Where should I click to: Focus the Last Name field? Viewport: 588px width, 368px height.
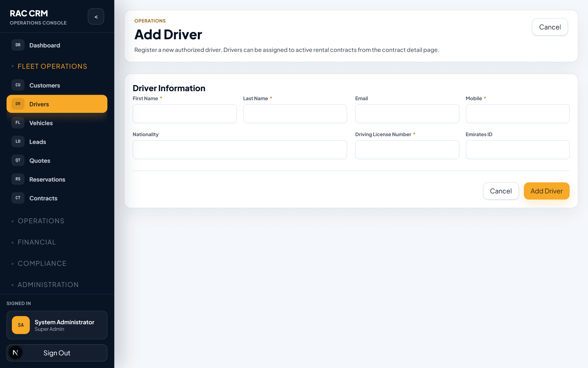pos(295,114)
